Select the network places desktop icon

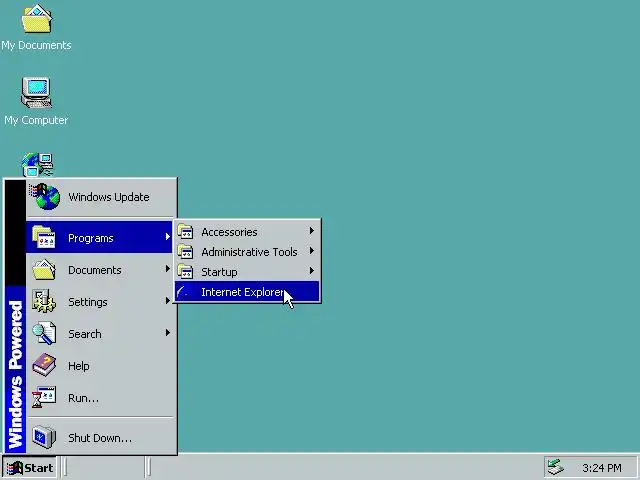(x=38, y=165)
